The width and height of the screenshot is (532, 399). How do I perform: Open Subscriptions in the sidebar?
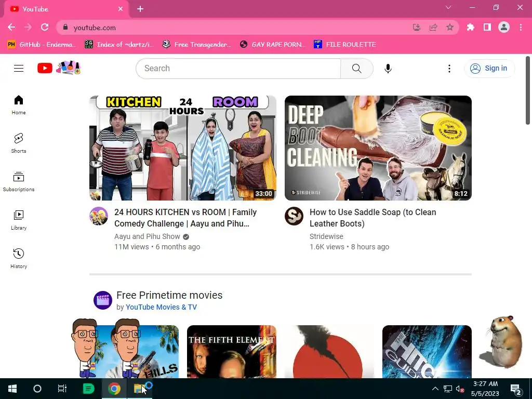point(19,182)
